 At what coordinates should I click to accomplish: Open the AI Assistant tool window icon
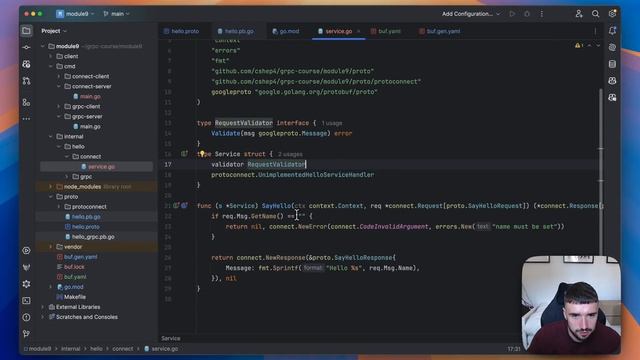coord(612,47)
